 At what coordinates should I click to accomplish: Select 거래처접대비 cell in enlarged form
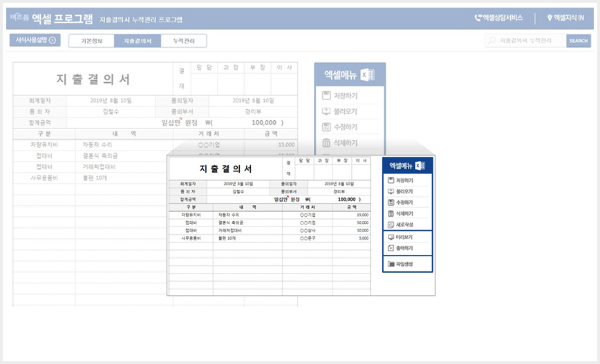[247, 231]
